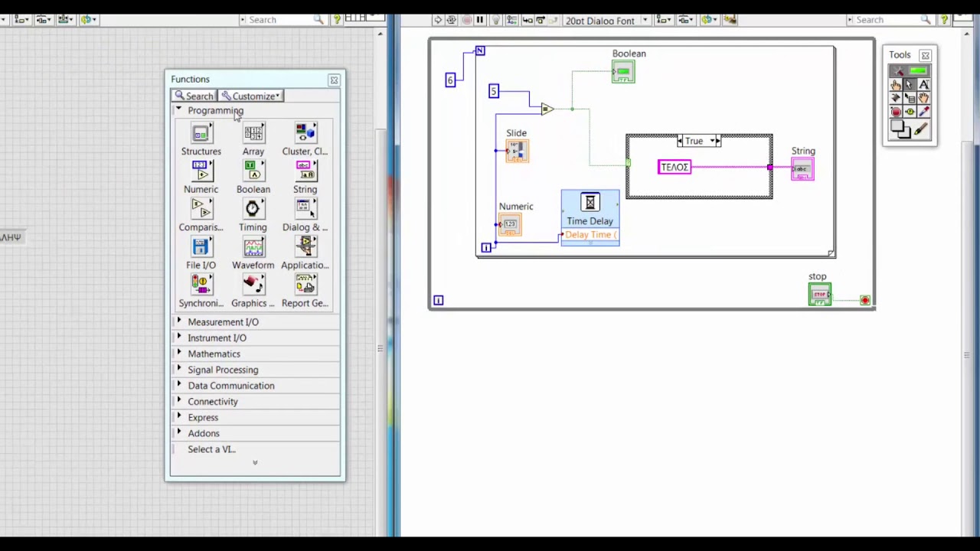Open the Comparison functions palette
This screenshot has width=980, height=551.
(201, 210)
